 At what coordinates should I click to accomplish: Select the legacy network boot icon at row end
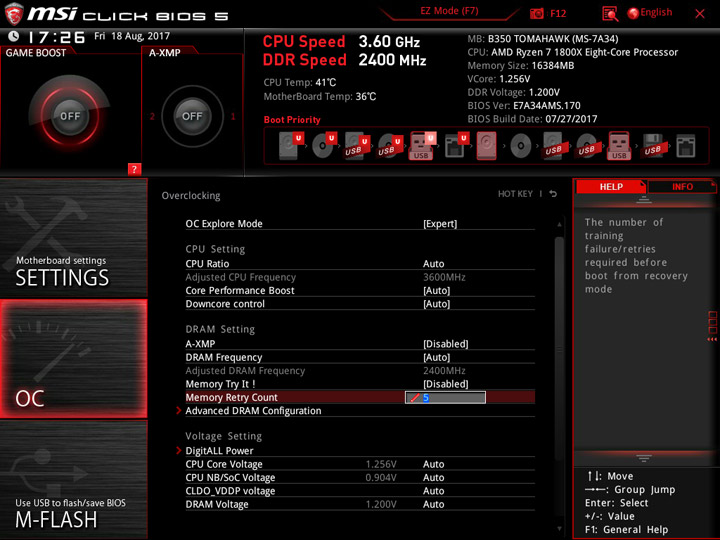[x=686, y=146]
